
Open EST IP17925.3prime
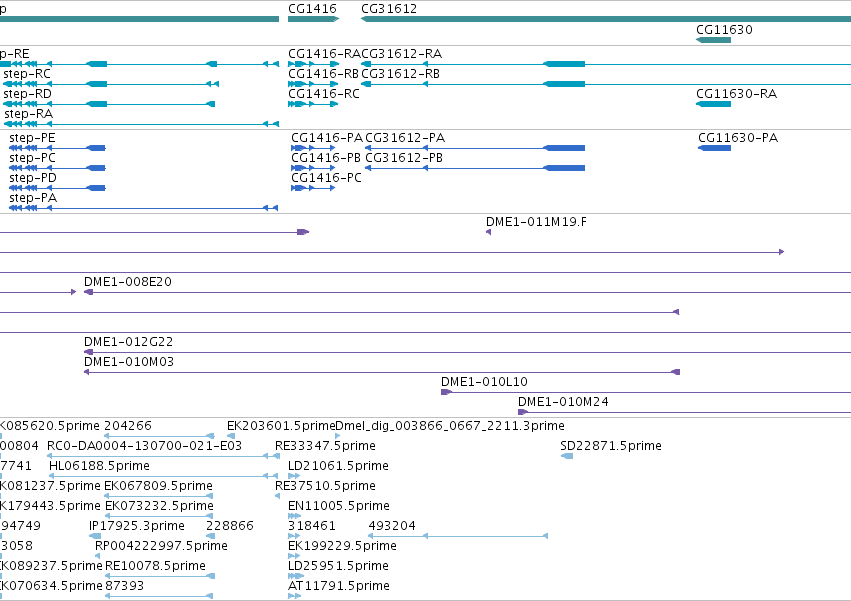point(137,526)
